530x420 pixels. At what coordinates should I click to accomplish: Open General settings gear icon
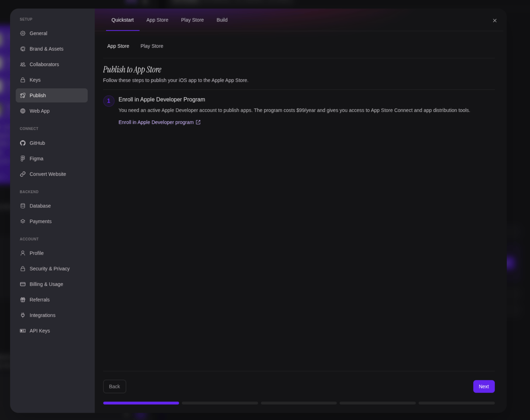(23, 33)
